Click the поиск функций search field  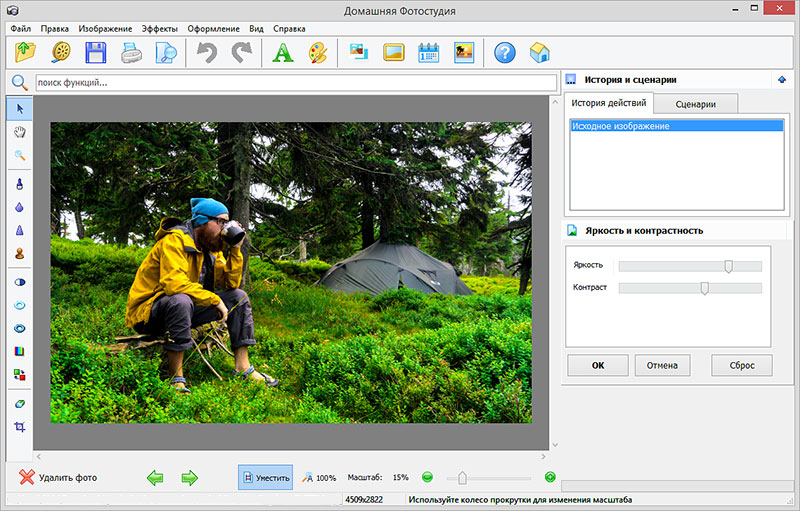click(x=296, y=83)
